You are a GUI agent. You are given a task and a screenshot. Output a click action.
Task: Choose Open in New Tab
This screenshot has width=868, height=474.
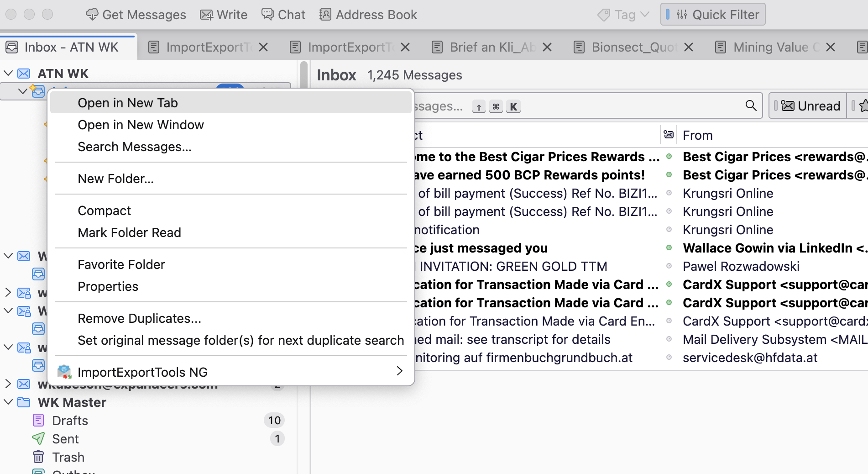click(128, 103)
